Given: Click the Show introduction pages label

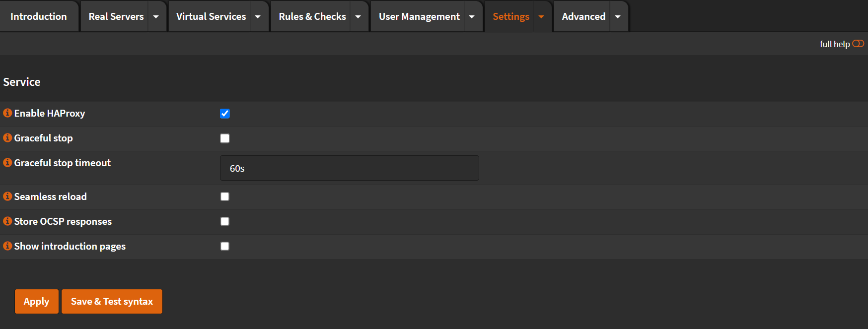Looking at the screenshot, I should pyautogui.click(x=70, y=246).
